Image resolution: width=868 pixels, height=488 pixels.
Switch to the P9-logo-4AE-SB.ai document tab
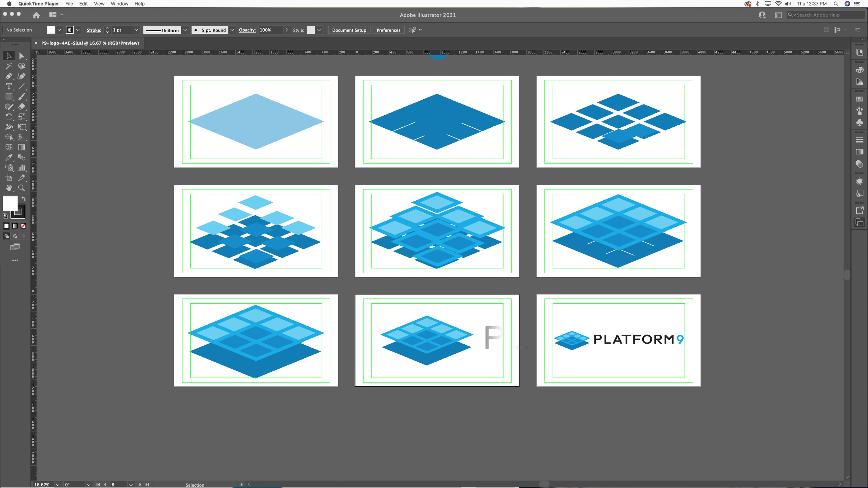point(90,43)
